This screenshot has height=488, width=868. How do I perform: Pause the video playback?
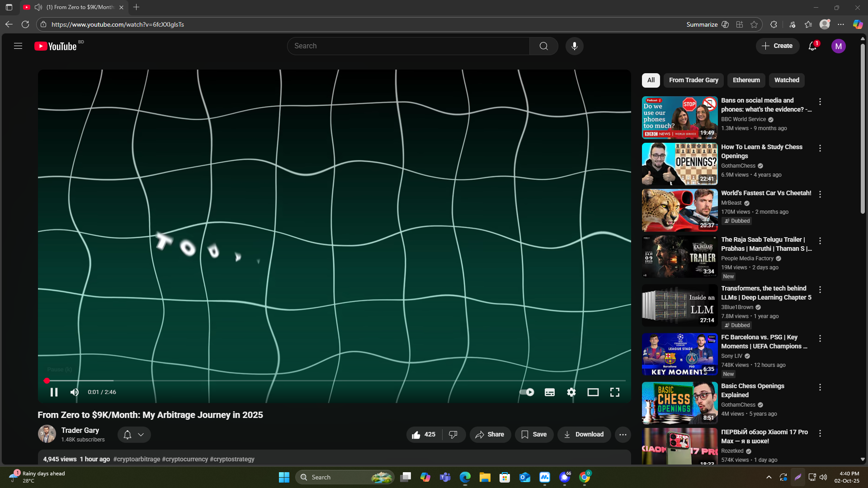tap(54, 392)
